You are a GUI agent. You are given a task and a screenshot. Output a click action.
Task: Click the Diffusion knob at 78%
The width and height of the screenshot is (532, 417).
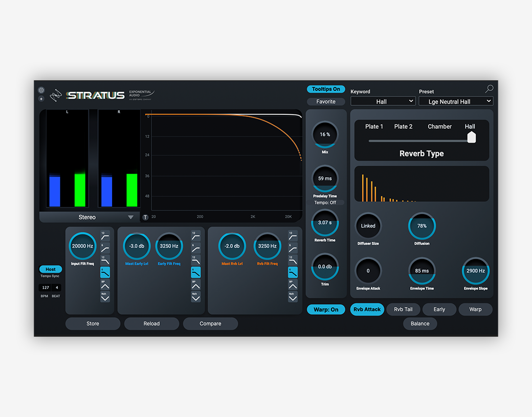point(422,226)
